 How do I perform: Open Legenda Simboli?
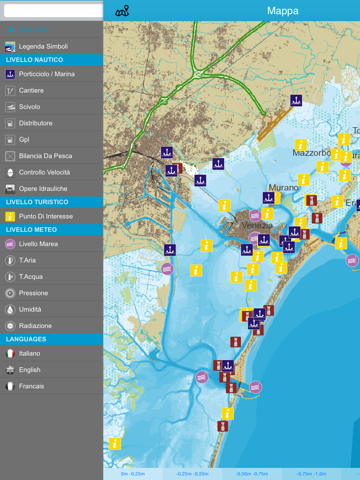(x=51, y=46)
